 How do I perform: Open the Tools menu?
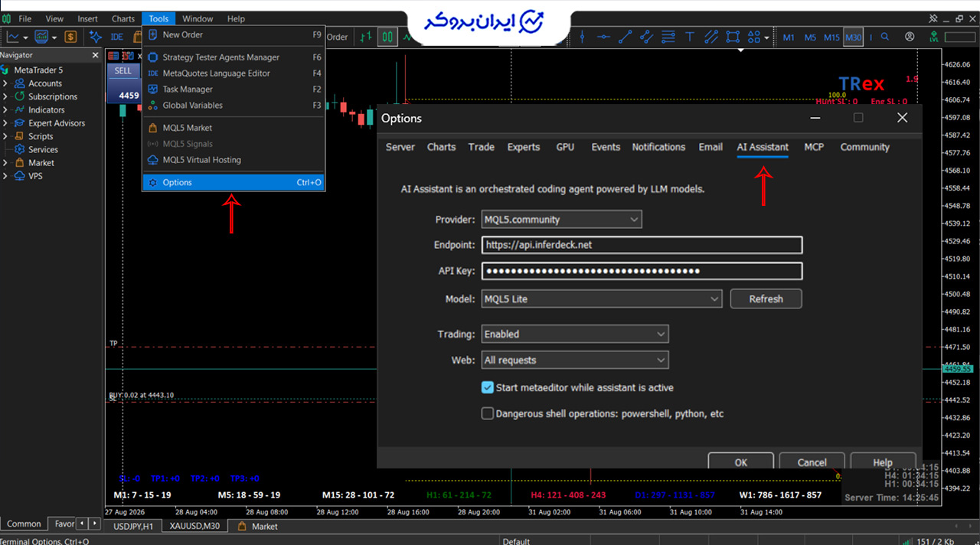point(158,18)
